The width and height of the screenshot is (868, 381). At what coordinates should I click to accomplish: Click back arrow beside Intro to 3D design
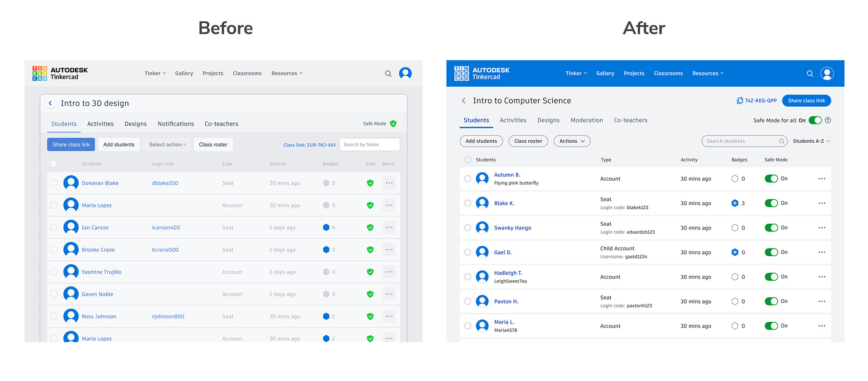[x=51, y=103]
